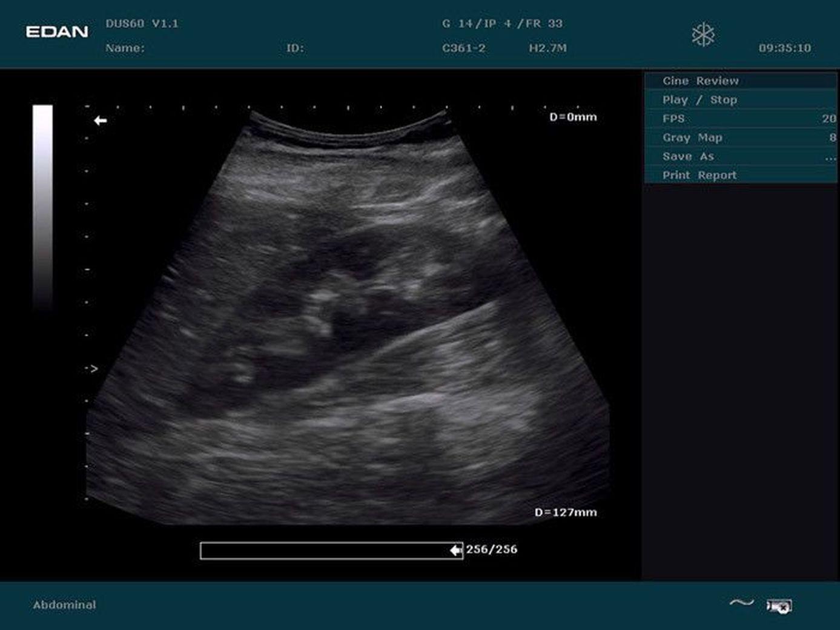Click the USB storage disconnected icon

tap(779, 605)
